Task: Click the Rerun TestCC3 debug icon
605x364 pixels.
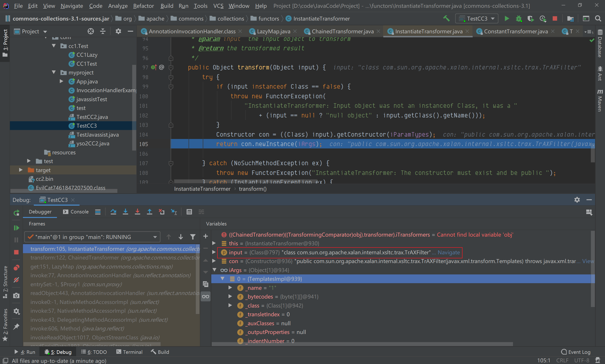Action: click(x=17, y=213)
